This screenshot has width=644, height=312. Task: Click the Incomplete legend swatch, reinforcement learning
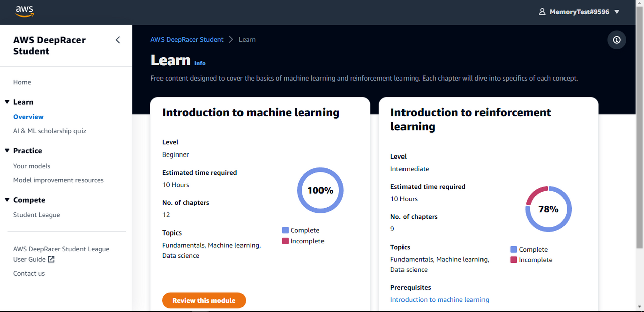coord(514,260)
